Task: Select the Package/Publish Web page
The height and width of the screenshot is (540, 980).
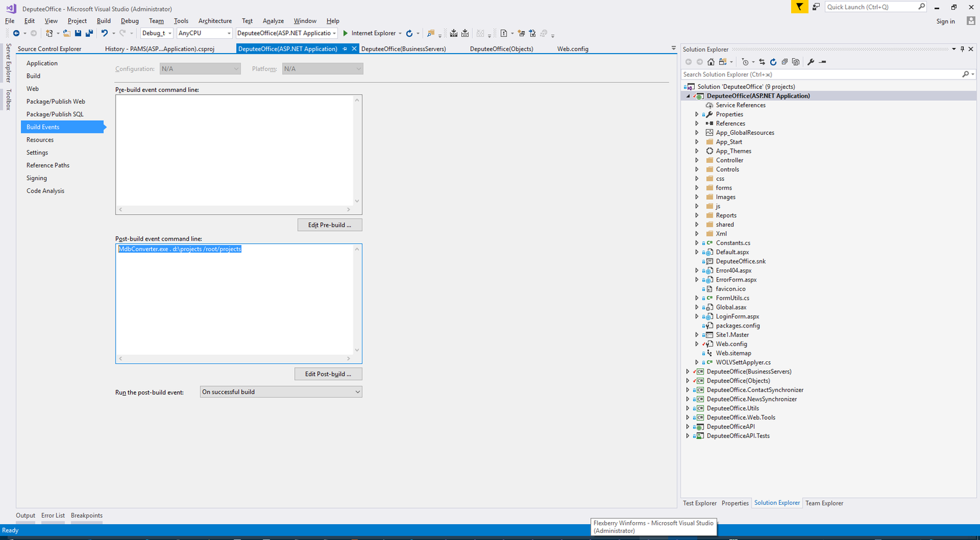Action: point(56,101)
